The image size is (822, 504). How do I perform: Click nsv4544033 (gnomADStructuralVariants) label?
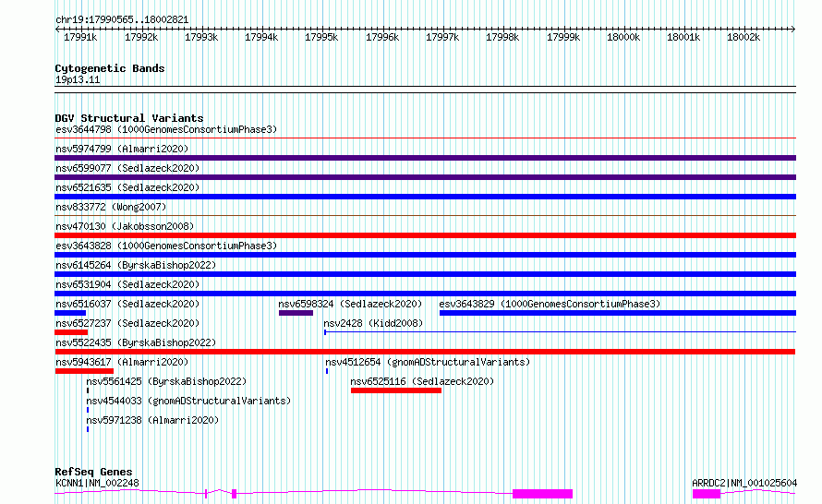point(188,401)
